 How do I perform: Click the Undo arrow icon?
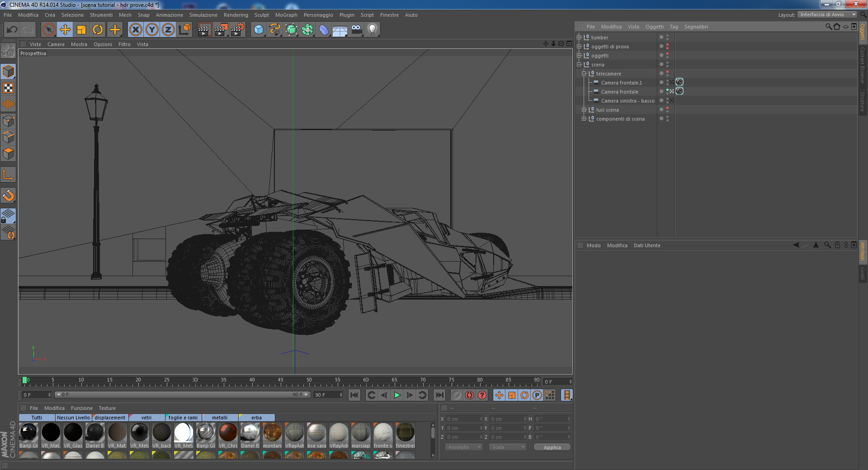pyautogui.click(x=12, y=30)
